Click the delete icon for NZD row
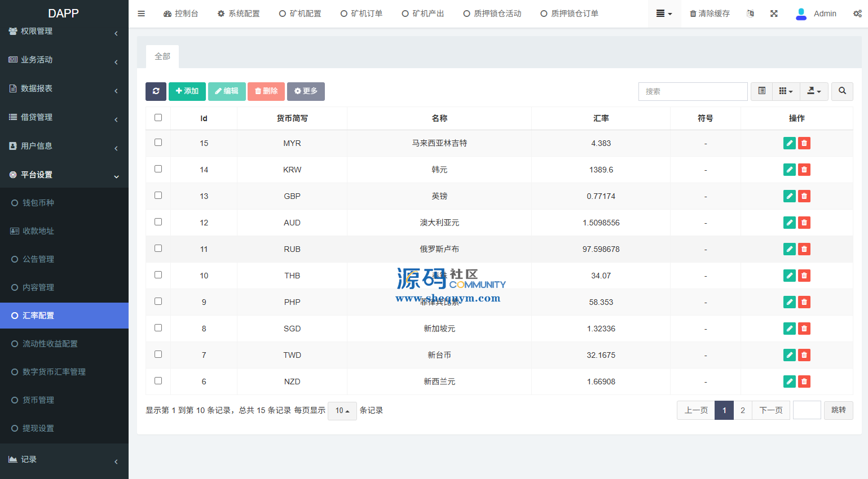The image size is (868, 479). click(804, 382)
